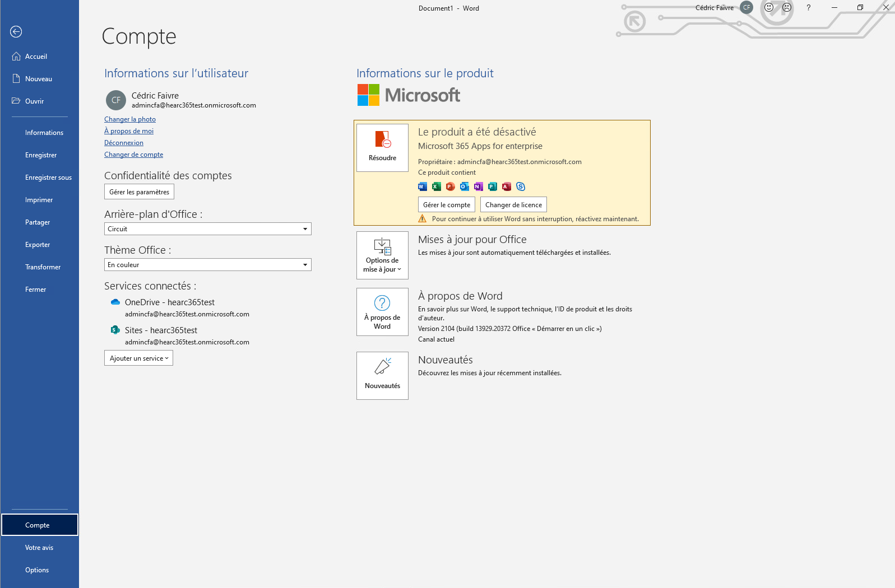Click the smiley face feedback icon
The width and height of the screenshot is (895, 588).
pos(769,8)
